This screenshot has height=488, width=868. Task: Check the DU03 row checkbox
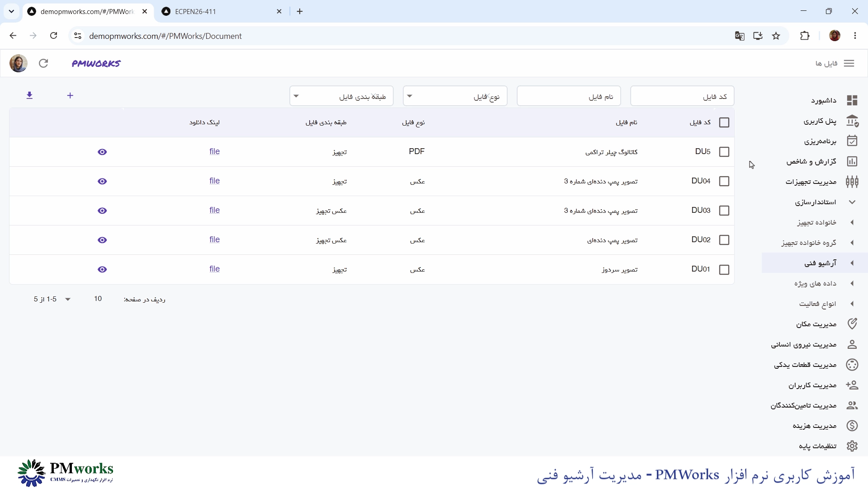(724, 211)
